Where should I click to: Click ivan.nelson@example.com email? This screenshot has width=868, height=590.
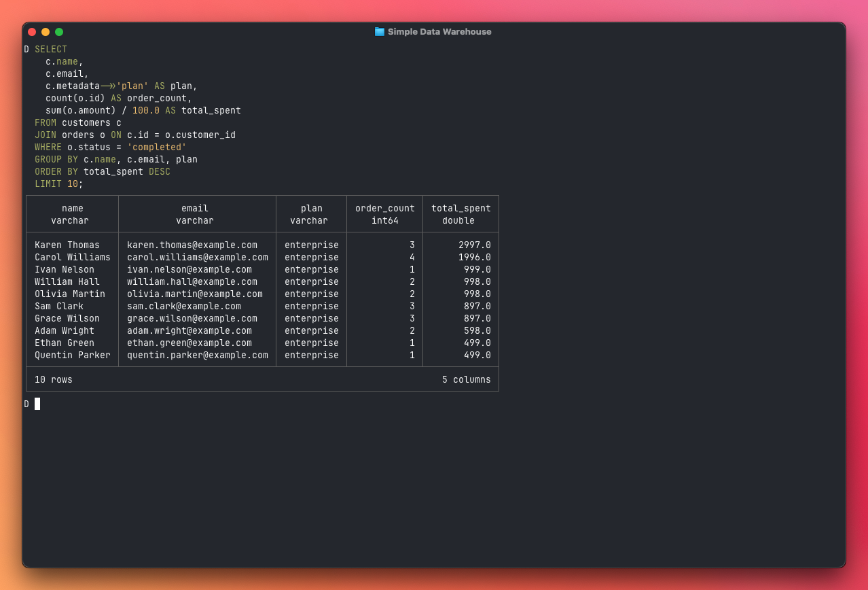pyautogui.click(x=189, y=270)
